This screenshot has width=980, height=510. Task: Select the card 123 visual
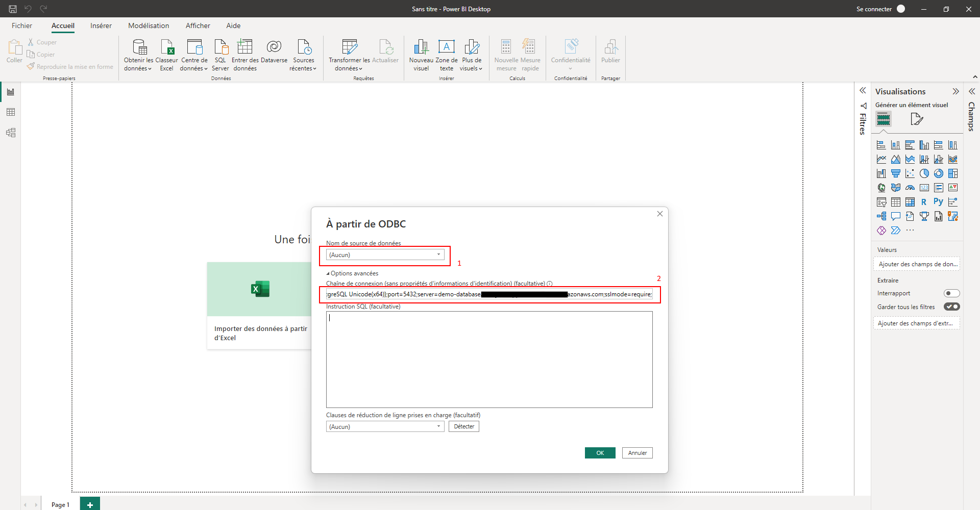pyautogui.click(x=924, y=188)
